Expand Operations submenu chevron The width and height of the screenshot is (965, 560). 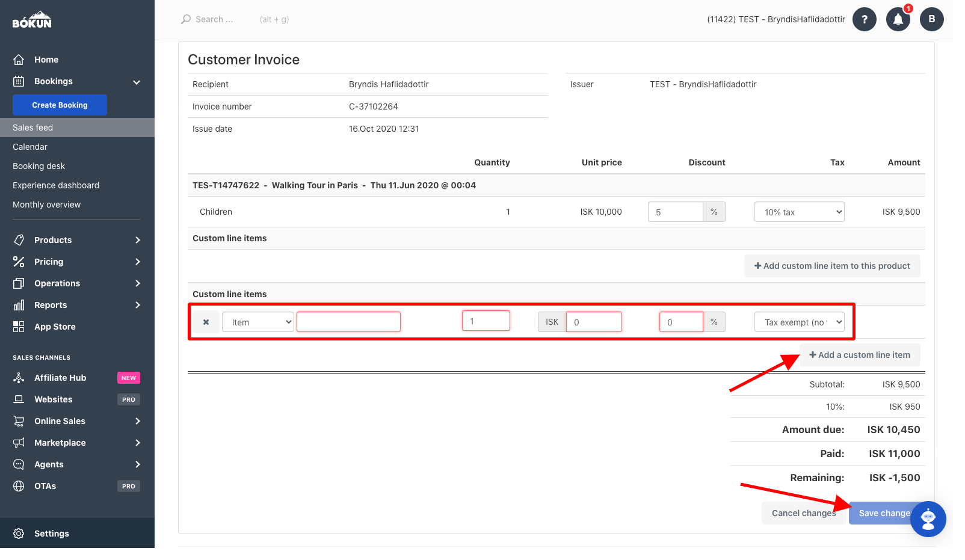[138, 283]
